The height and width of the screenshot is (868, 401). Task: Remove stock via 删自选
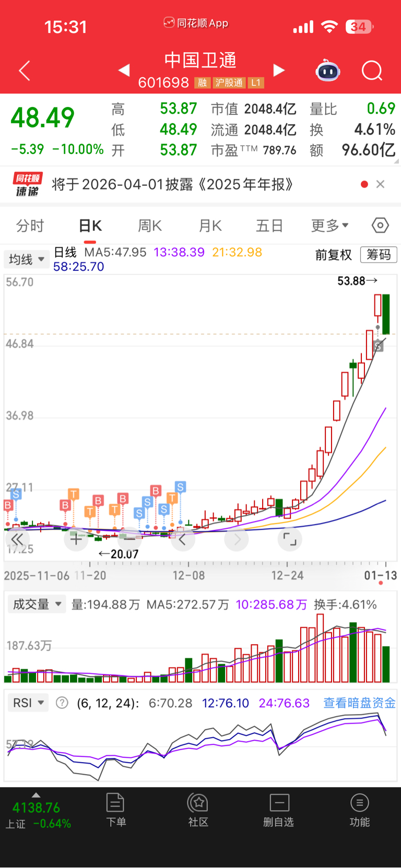coord(279,810)
